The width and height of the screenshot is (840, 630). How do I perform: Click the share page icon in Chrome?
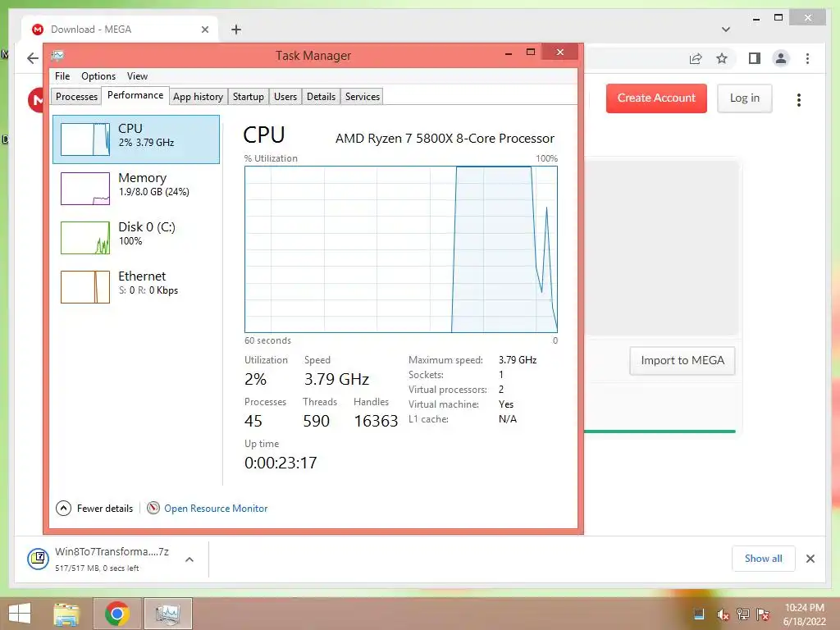point(696,58)
